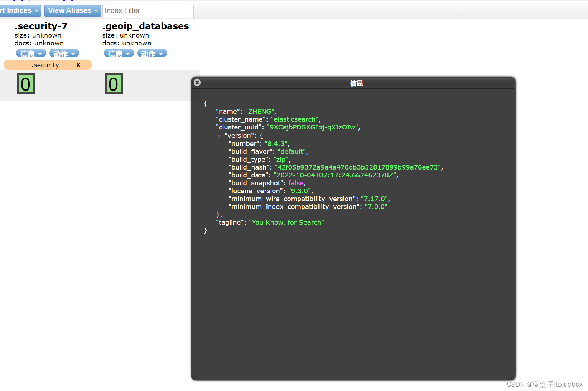The image size is (588, 391).
Task: Open the View Aliases dropdown
Action: 73,11
